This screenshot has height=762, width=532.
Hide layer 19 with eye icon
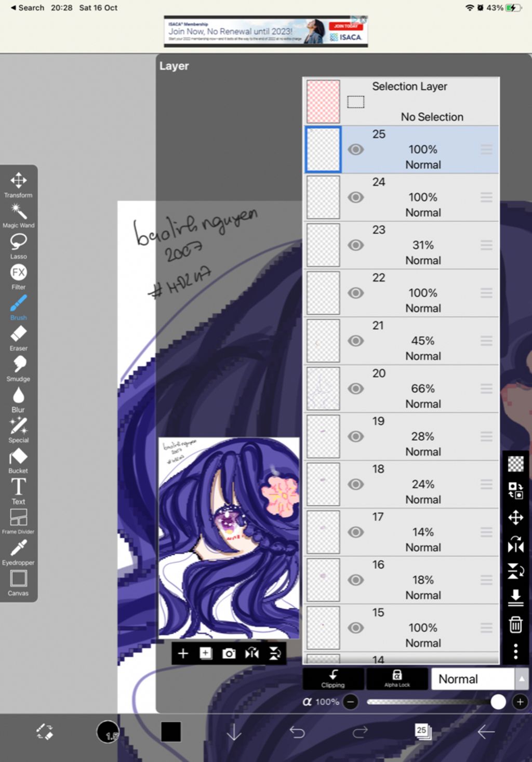355,436
